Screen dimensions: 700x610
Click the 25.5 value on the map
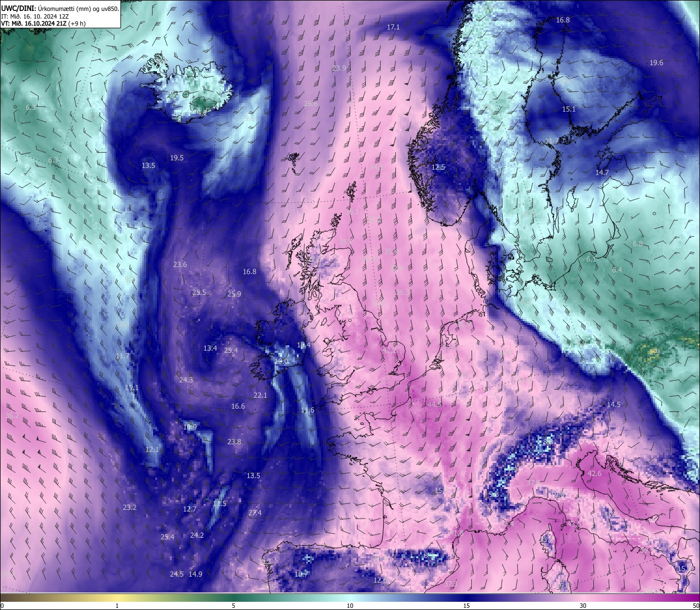pos(199,293)
